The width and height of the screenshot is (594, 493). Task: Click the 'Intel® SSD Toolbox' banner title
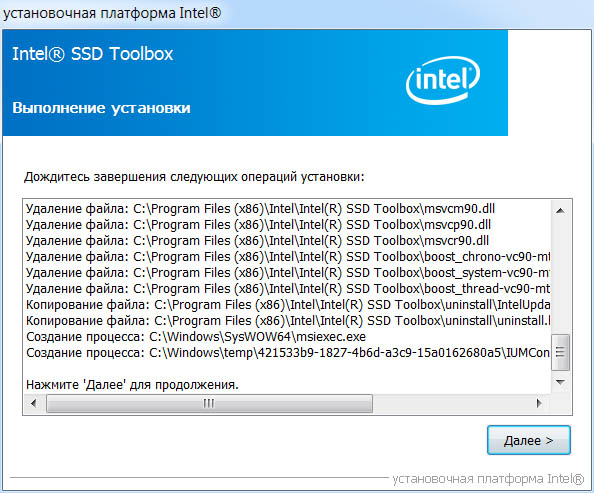(92, 54)
